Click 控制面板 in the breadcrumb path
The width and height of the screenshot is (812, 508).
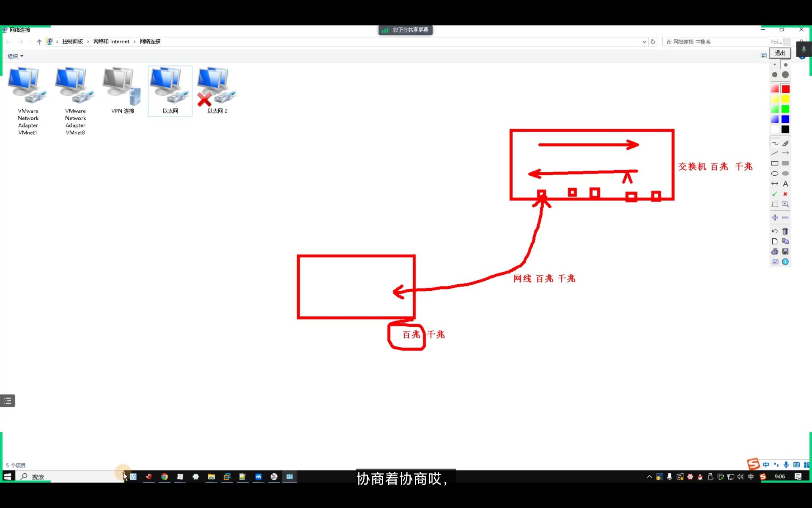coord(72,41)
